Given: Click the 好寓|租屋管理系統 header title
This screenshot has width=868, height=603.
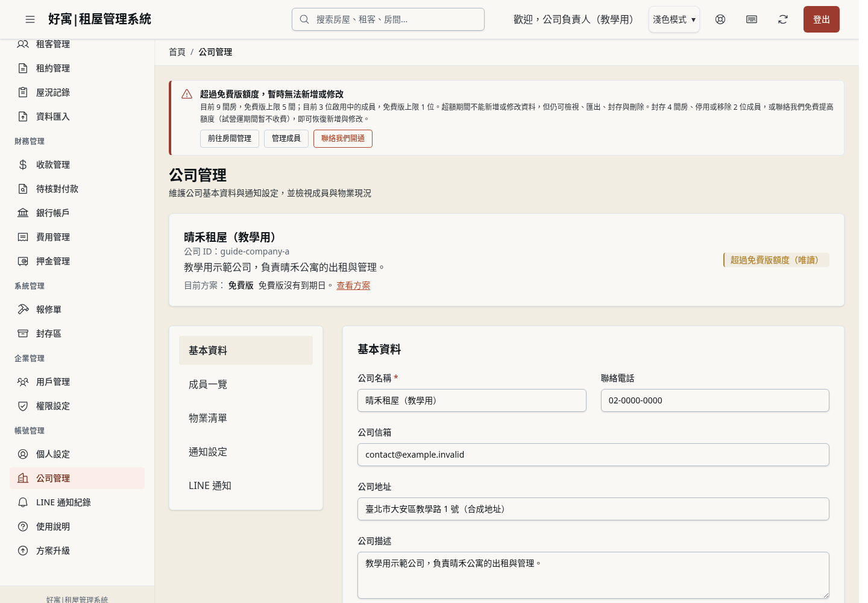Looking at the screenshot, I should pos(100,19).
